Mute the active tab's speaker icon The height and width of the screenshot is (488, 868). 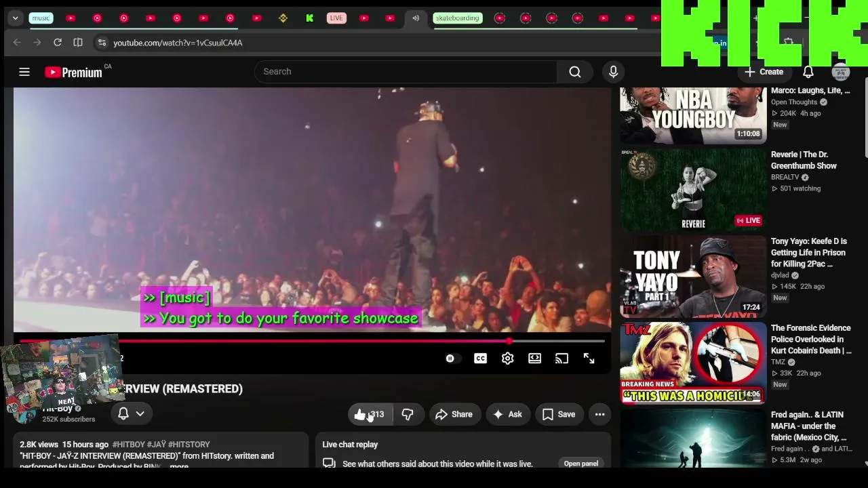point(416,18)
